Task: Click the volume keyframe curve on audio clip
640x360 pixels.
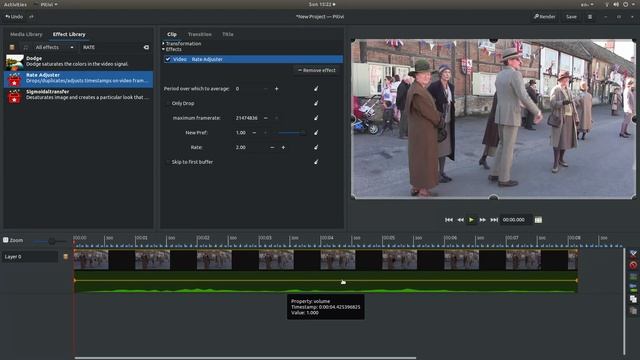Action: click(325, 280)
